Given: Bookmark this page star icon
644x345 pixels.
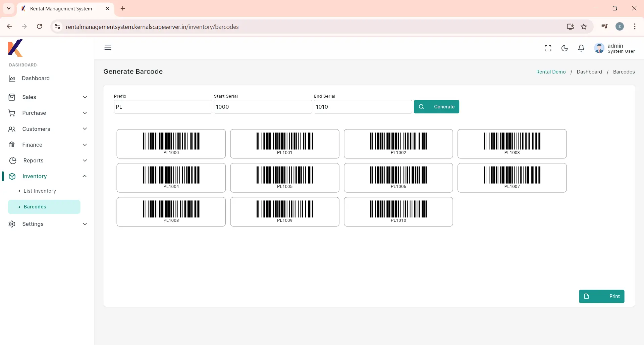Looking at the screenshot, I should pyautogui.click(x=584, y=27).
